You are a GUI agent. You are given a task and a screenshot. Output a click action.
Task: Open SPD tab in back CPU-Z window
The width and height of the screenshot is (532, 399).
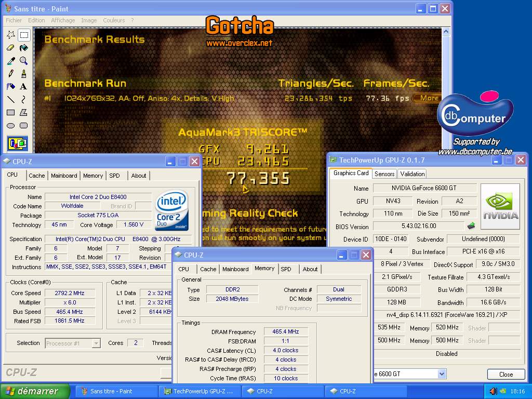pos(114,176)
